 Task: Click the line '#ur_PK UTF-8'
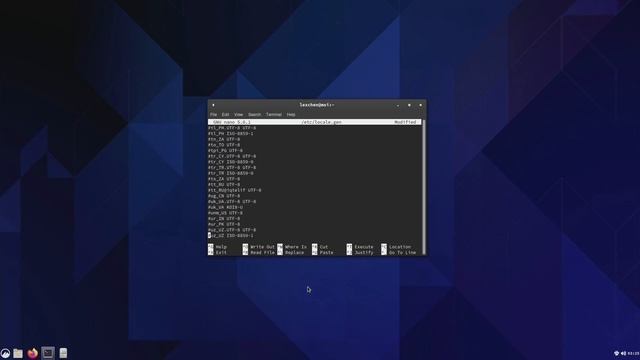click(x=224, y=224)
